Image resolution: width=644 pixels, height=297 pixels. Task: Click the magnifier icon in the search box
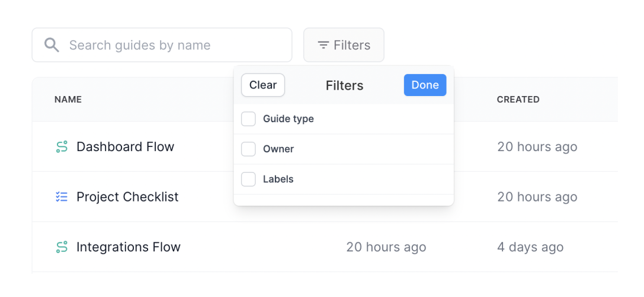[52, 45]
